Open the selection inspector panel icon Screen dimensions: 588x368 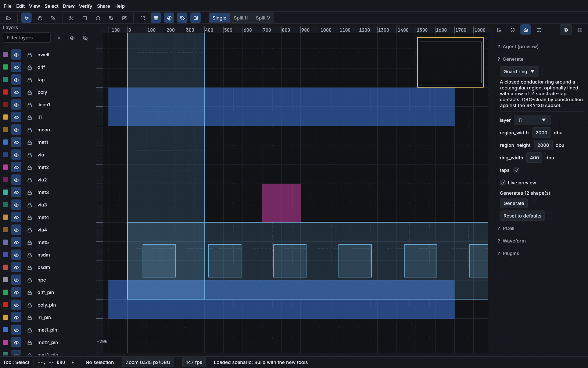pyautogui.click(x=499, y=30)
